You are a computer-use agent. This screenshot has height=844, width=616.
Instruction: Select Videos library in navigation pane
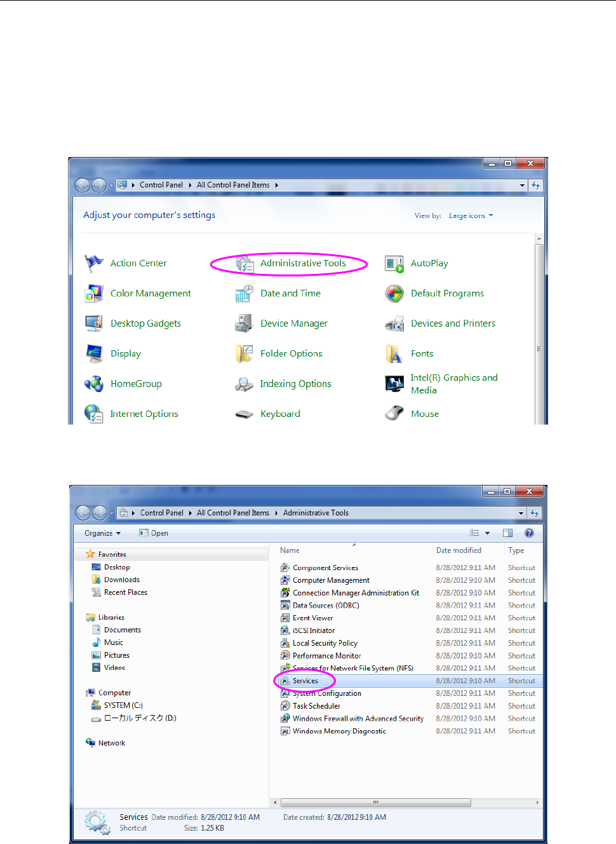[114, 667]
